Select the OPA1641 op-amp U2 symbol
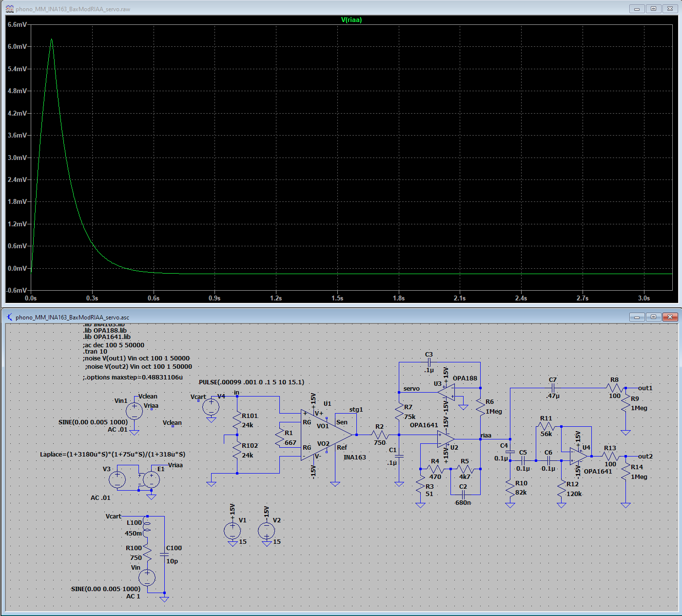 [x=446, y=439]
